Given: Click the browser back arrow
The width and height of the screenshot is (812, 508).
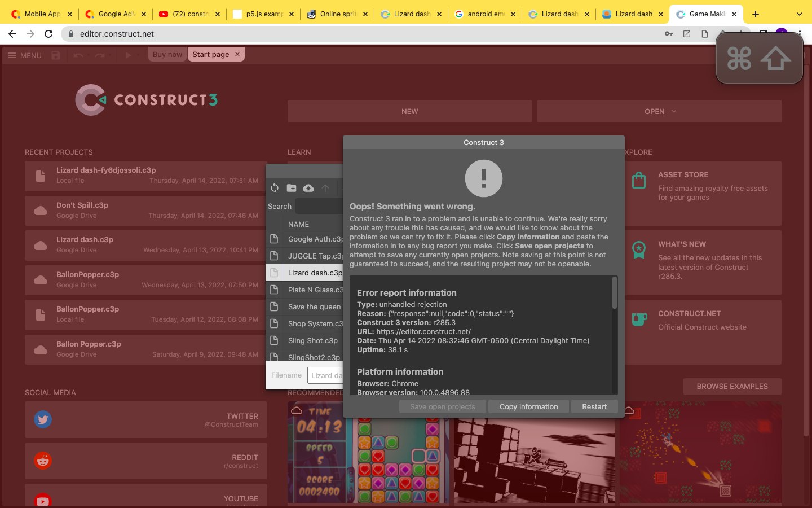Looking at the screenshot, I should 12,34.
